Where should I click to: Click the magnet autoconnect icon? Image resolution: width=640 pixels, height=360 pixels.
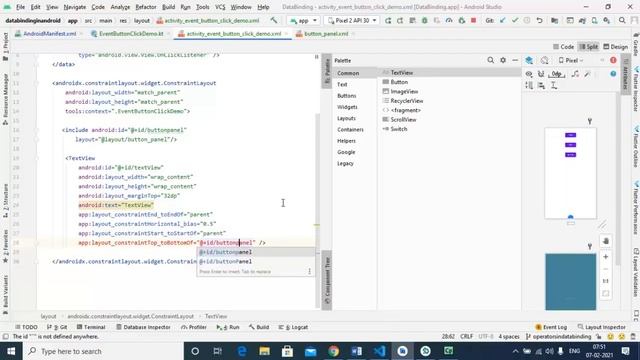pos(541,74)
